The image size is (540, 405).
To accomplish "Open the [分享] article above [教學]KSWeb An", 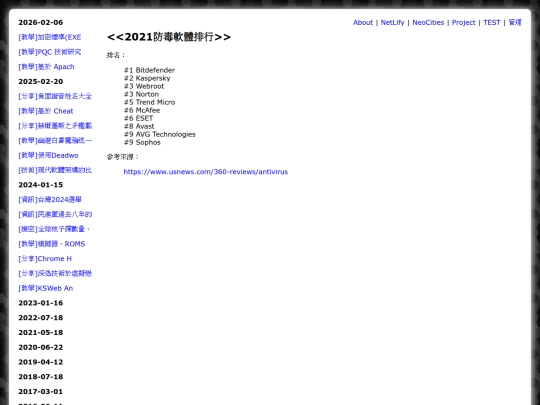I will pyautogui.click(x=55, y=273).
